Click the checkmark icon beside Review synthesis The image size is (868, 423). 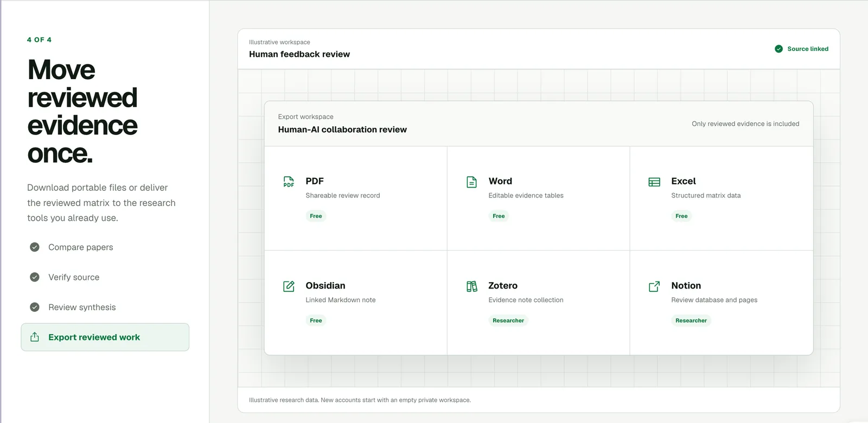35,307
